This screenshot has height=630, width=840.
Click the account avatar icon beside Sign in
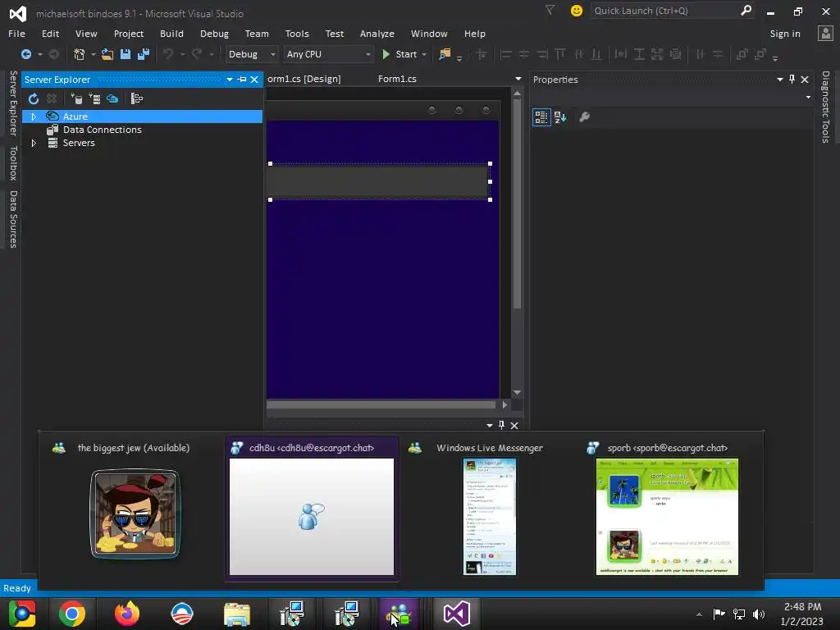(x=825, y=33)
